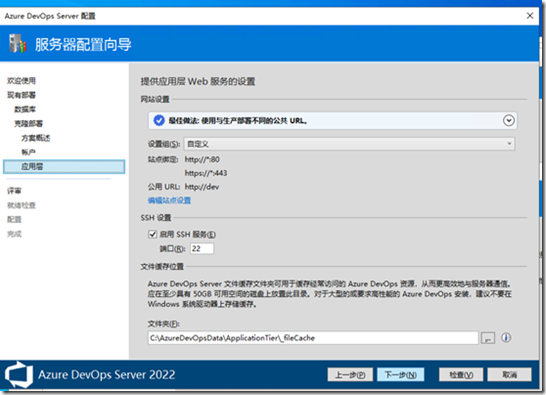Select 完成 step in the sidebar
546x395 pixels.
[x=14, y=234]
